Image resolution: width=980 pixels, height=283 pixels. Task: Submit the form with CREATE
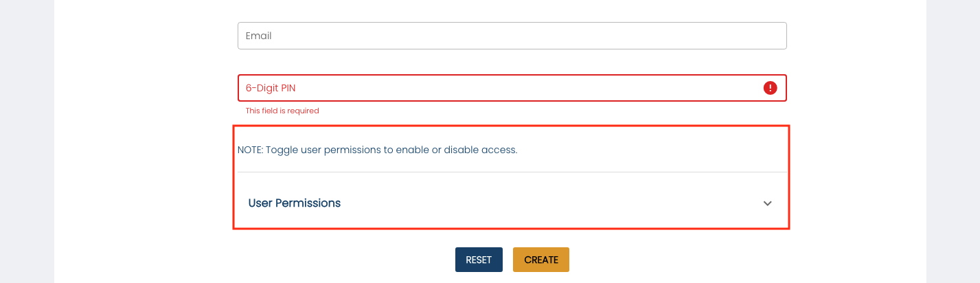(541, 260)
